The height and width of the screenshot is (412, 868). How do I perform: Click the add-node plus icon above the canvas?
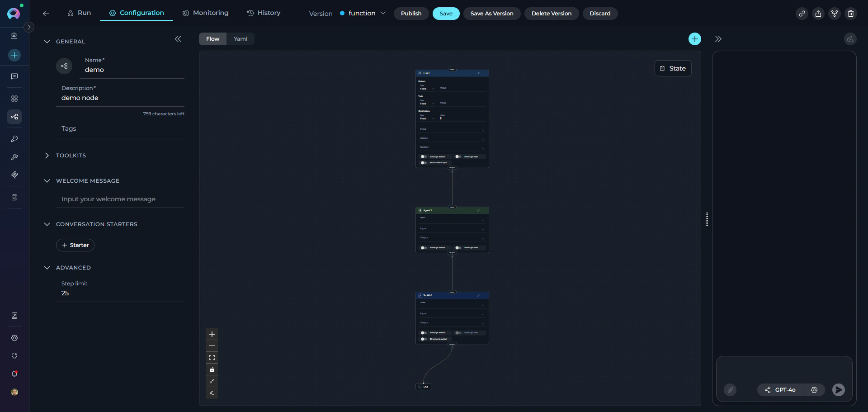[695, 38]
